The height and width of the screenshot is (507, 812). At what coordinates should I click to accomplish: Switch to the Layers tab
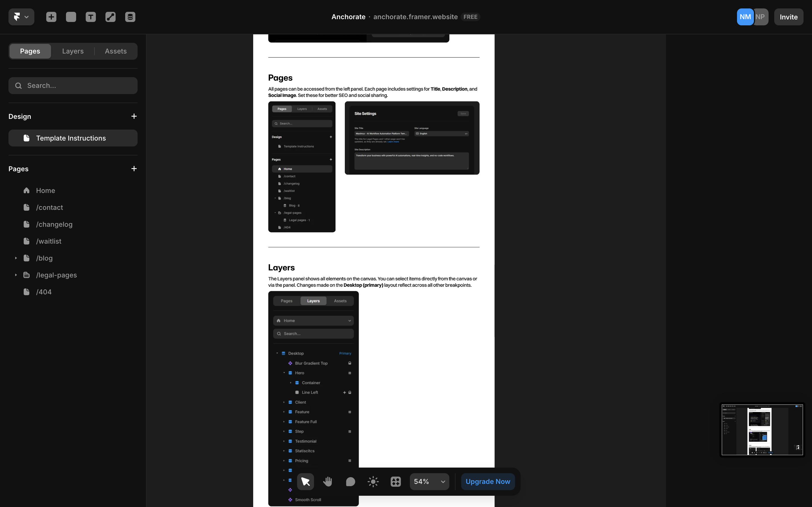coord(73,51)
